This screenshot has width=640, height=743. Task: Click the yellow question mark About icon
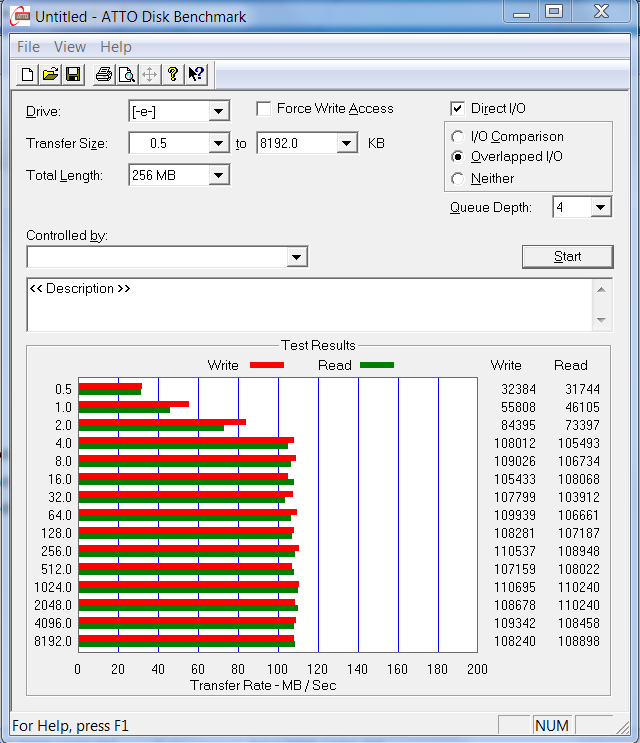point(172,74)
